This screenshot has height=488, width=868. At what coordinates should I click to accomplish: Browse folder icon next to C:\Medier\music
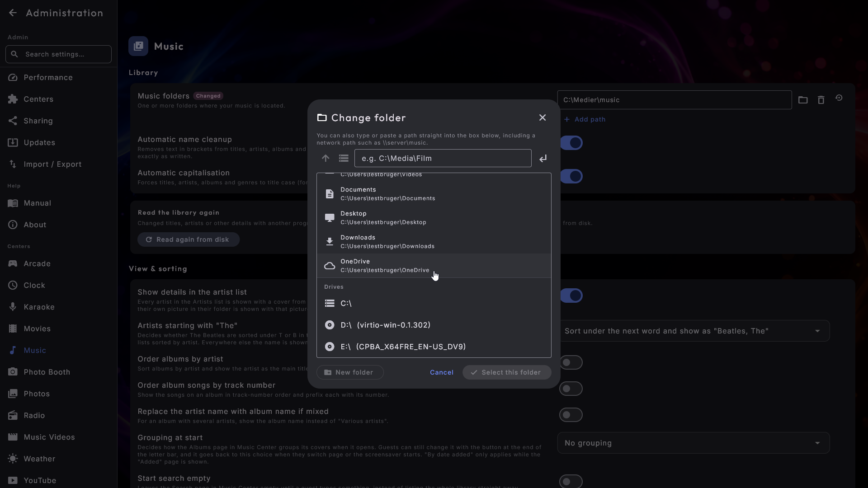[803, 100]
